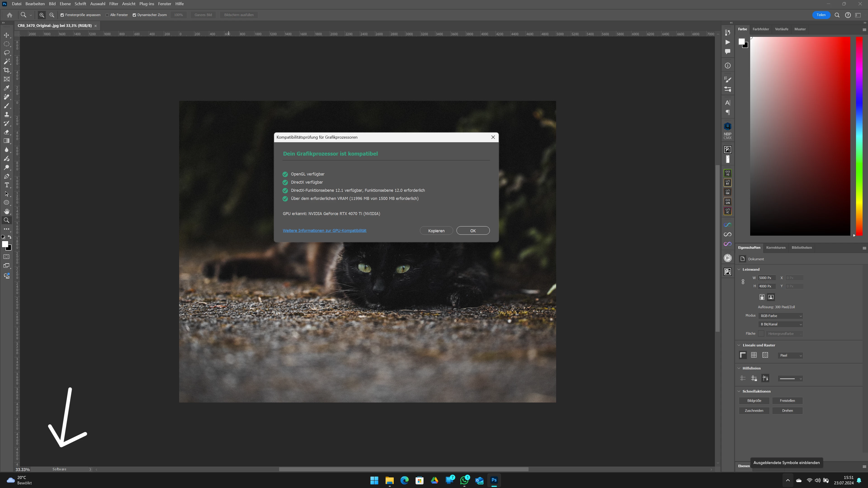Open WhatsApp from the taskbar

pyautogui.click(x=464, y=480)
